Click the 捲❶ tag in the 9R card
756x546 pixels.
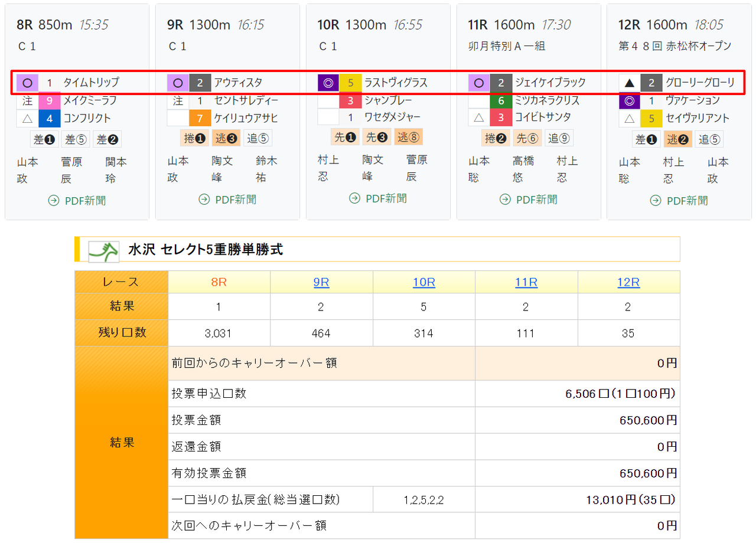click(x=195, y=138)
